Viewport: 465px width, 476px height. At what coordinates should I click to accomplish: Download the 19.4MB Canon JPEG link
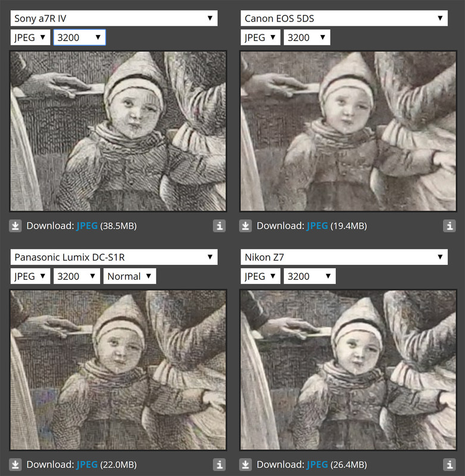click(x=317, y=226)
